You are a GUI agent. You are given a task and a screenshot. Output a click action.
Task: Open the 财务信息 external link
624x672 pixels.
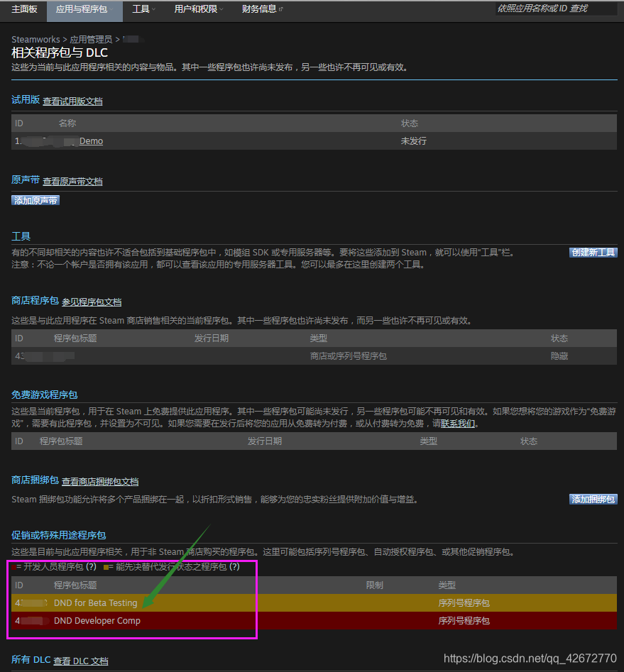[x=262, y=9]
